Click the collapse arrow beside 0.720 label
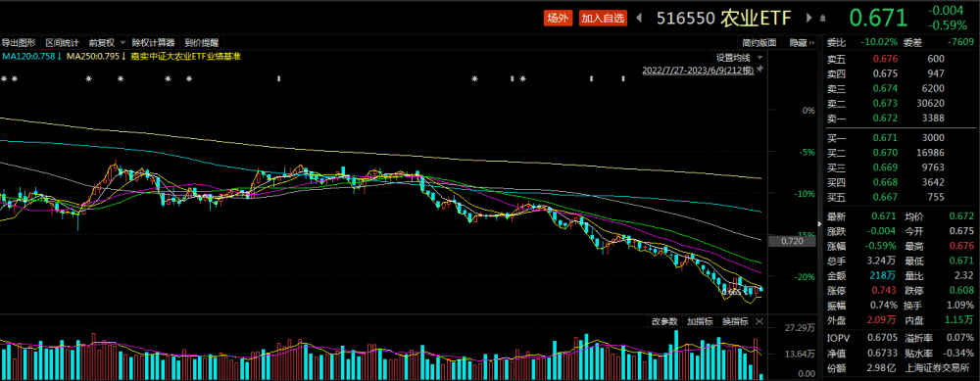 tap(820, 223)
